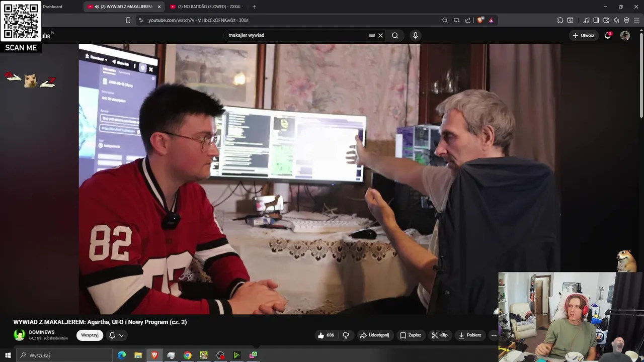Open the Brave Wallet icon

(606, 20)
